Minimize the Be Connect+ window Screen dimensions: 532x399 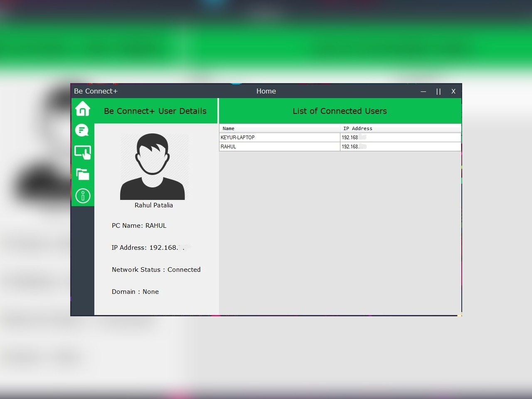423,91
